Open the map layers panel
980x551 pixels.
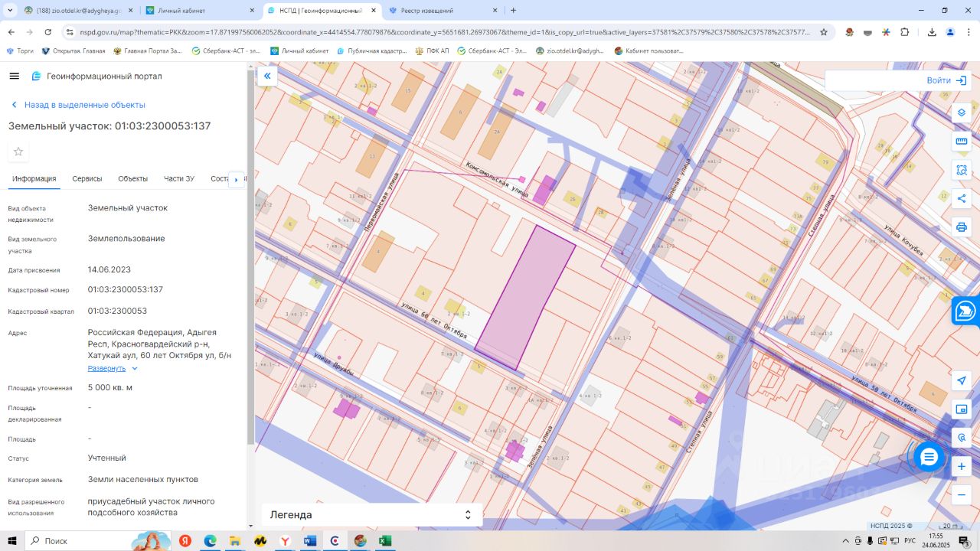962,112
